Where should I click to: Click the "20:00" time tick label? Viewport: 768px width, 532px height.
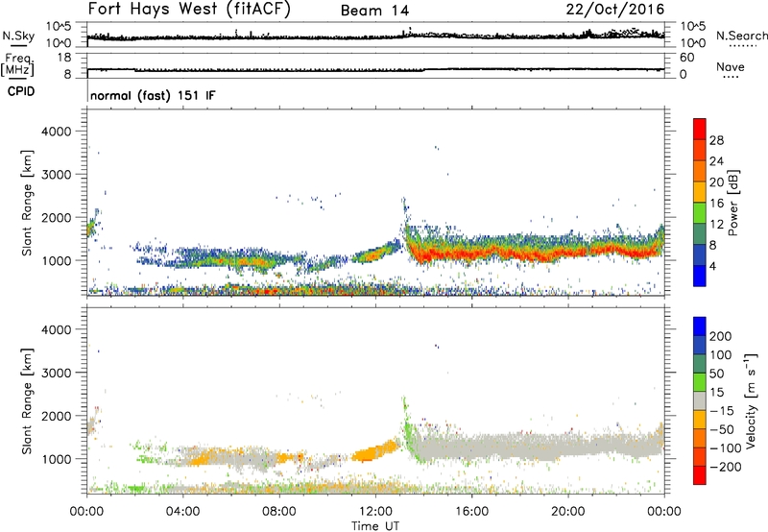pos(567,512)
